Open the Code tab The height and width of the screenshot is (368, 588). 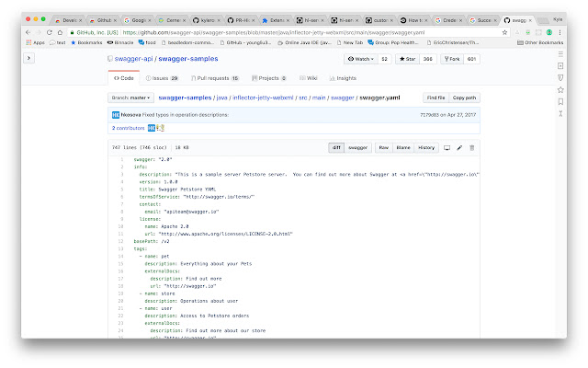[124, 78]
